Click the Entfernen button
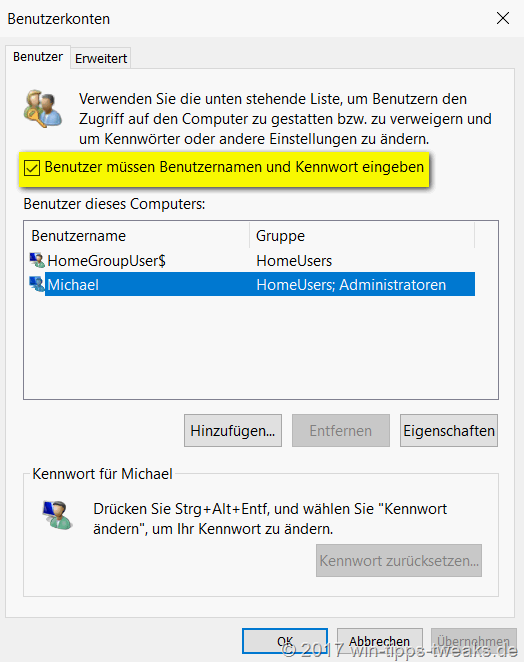The width and height of the screenshot is (524, 662). coord(341,431)
